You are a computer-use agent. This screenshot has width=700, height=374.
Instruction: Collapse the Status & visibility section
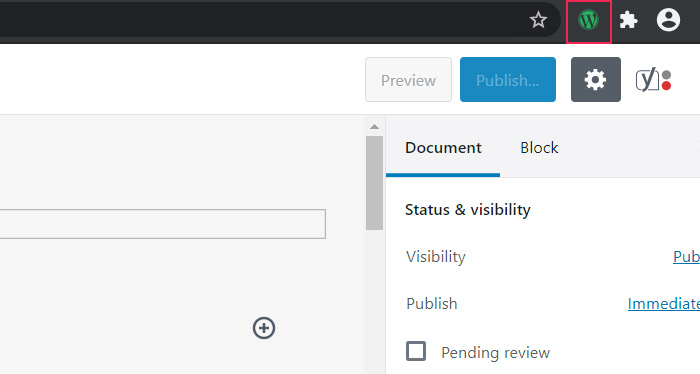(467, 209)
